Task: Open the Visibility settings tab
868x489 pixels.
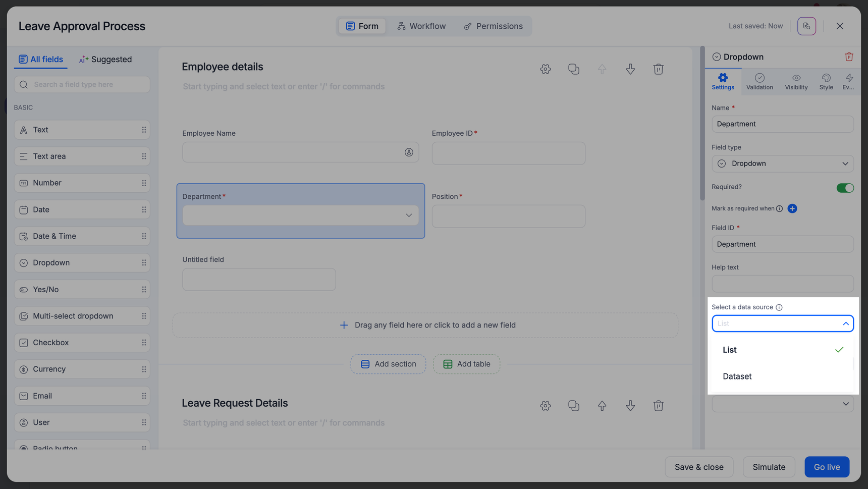Action: click(x=796, y=81)
